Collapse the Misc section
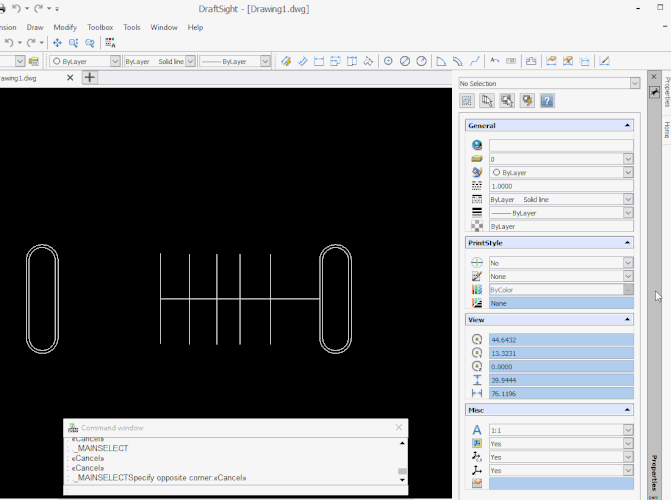This screenshot has width=671, height=500. [627, 410]
